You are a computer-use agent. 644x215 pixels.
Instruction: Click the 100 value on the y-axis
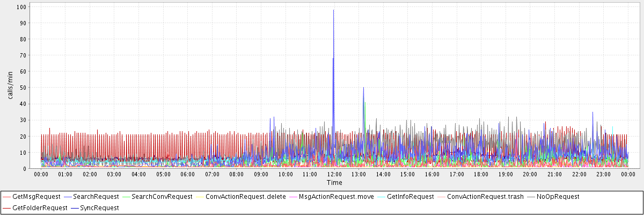point(21,7)
